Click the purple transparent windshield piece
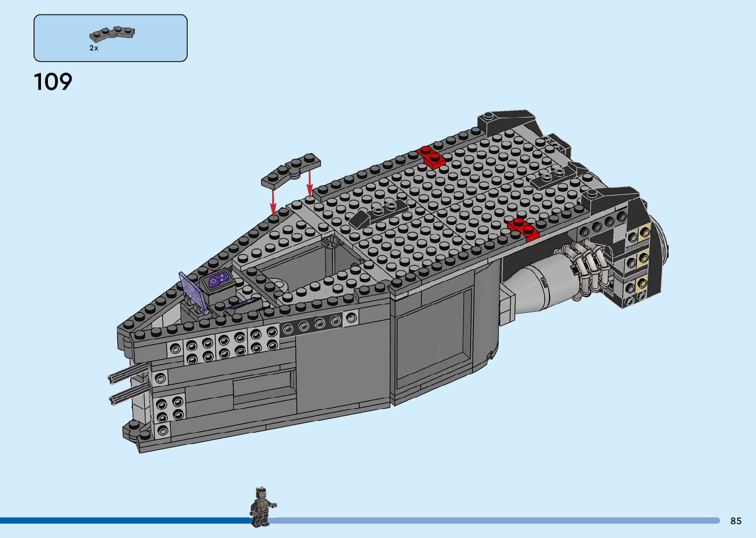Screen dimensions: 756x538 [193, 292]
